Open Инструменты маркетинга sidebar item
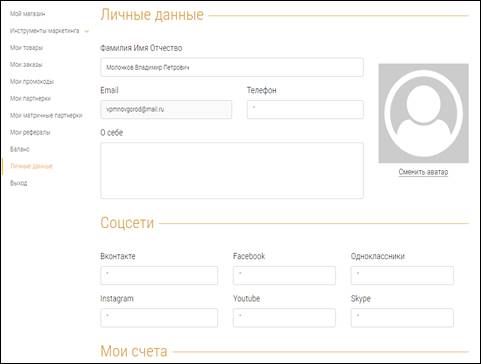This screenshot has width=481, height=364. pyautogui.click(x=45, y=31)
